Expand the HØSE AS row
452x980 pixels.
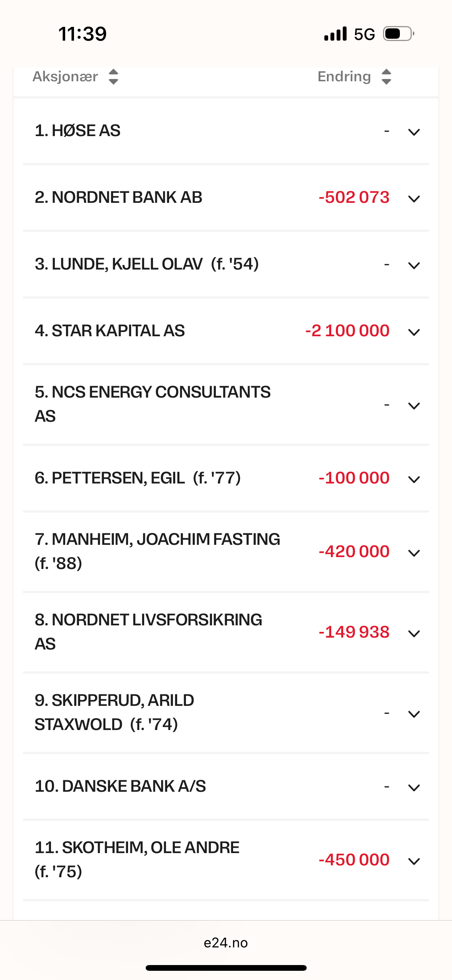[414, 132]
